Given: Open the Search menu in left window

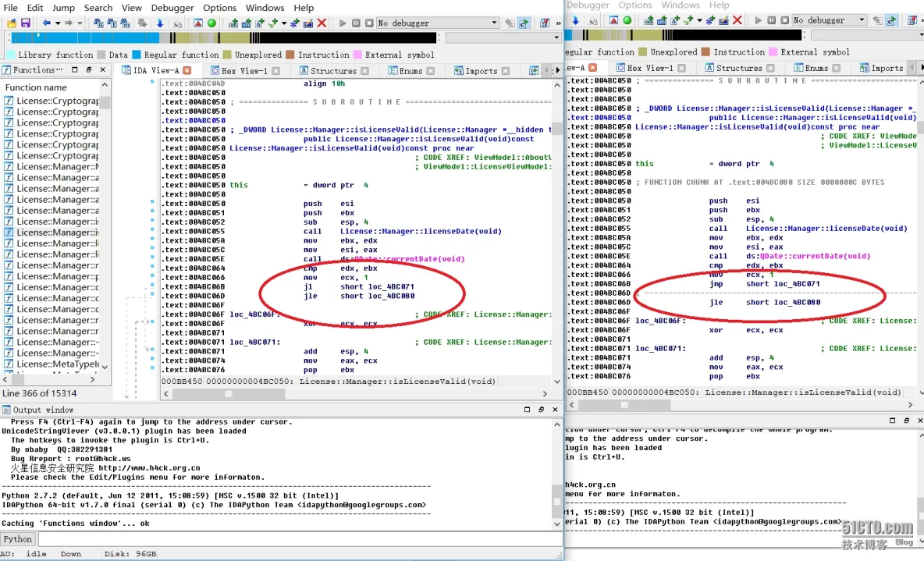Looking at the screenshot, I should pyautogui.click(x=98, y=8).
